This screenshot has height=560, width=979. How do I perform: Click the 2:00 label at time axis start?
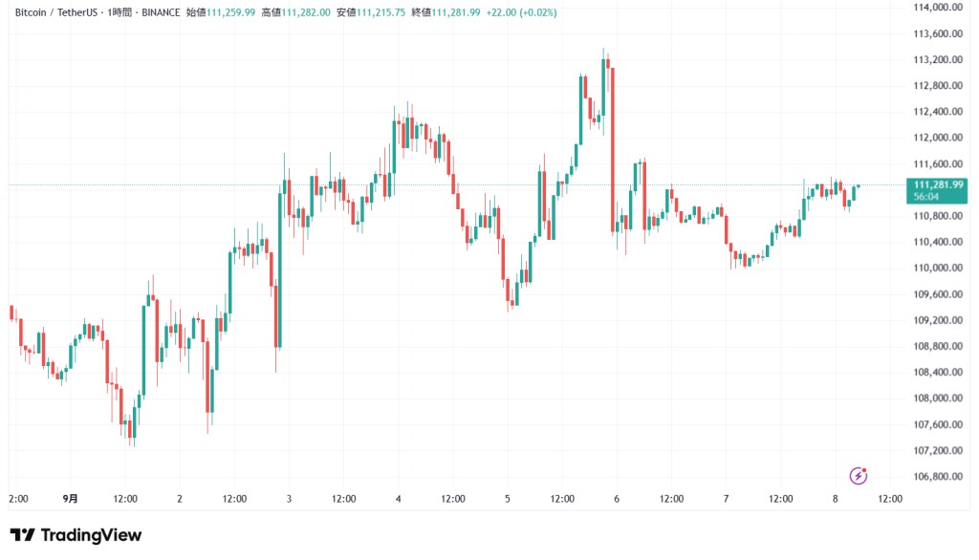tap(18, 499)
